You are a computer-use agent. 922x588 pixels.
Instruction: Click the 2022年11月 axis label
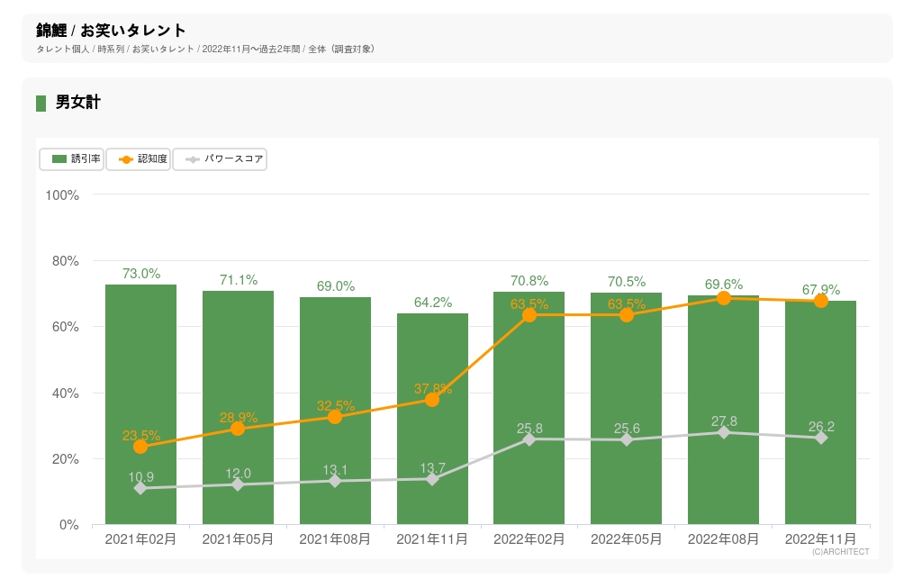[821, 538]
